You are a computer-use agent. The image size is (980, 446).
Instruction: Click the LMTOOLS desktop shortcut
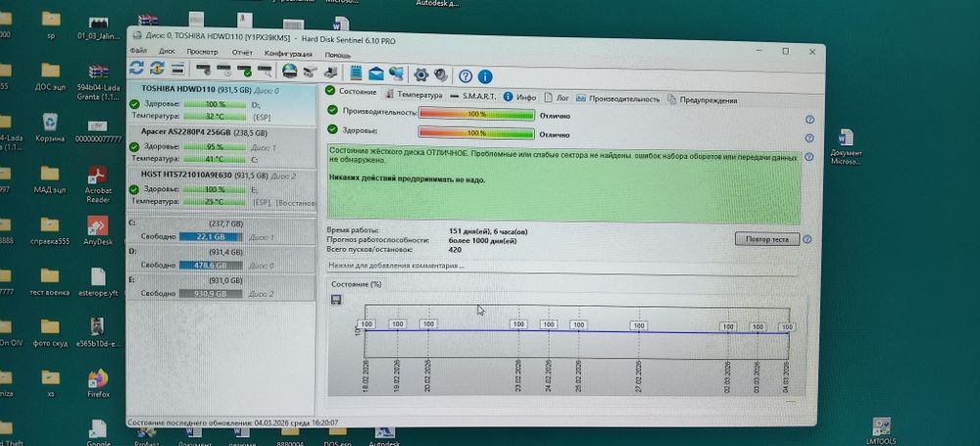(x=883, y=431)
